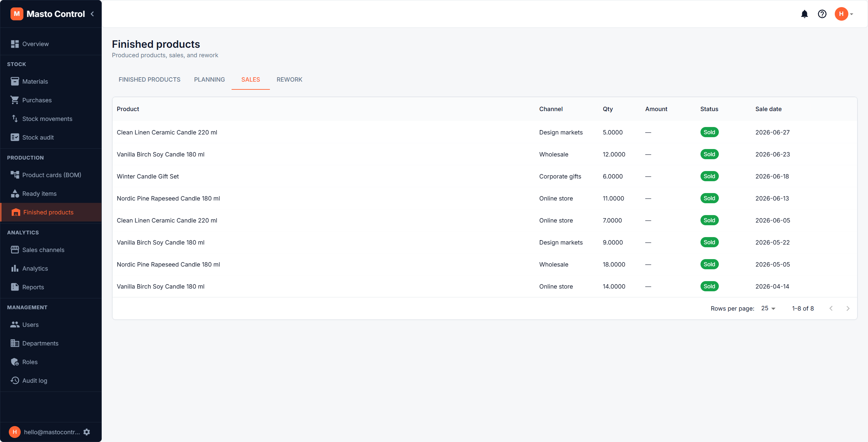Open Roles shield icon
The width and height of the screenshot is (868, 442).
pyautogui.click(x=15, y=362)
